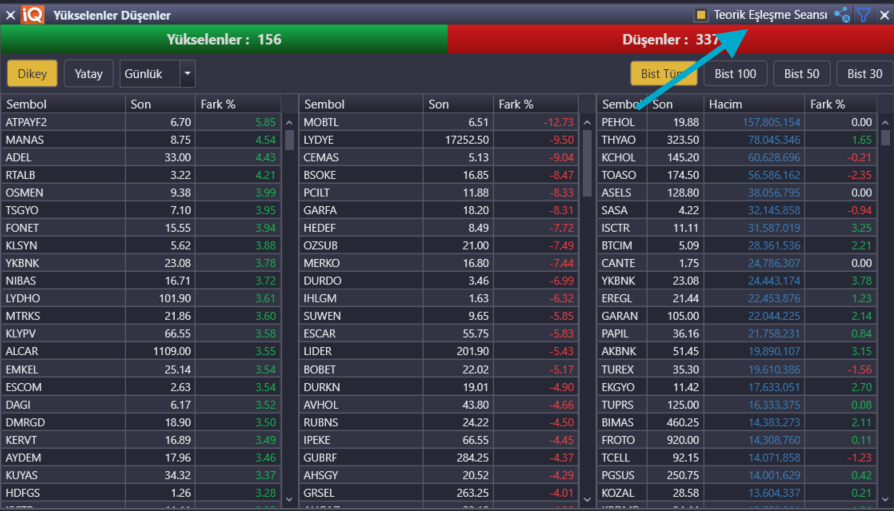Select the ATPAYF2 row
The height and width of the screenshot is (511, 894).
(x=141, y=122)
